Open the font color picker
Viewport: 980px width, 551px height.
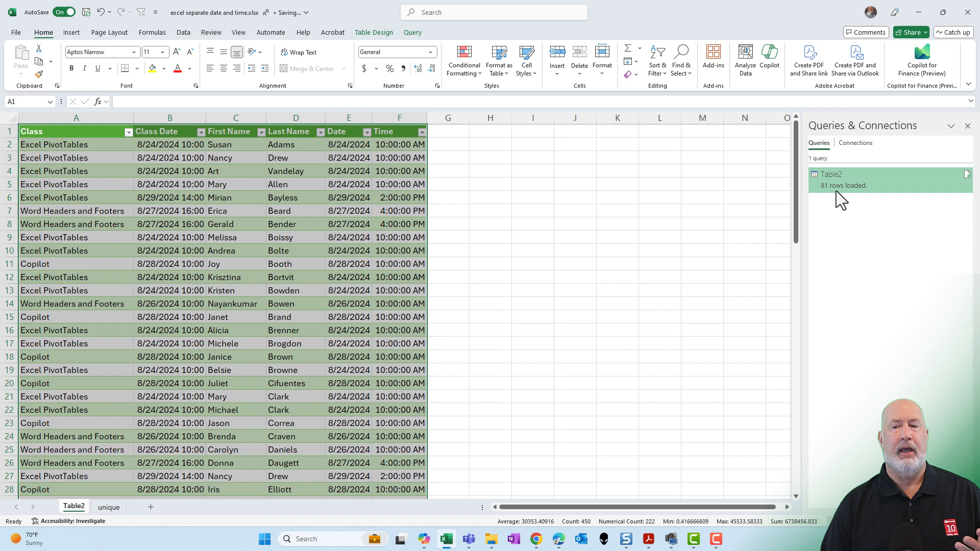189,68
